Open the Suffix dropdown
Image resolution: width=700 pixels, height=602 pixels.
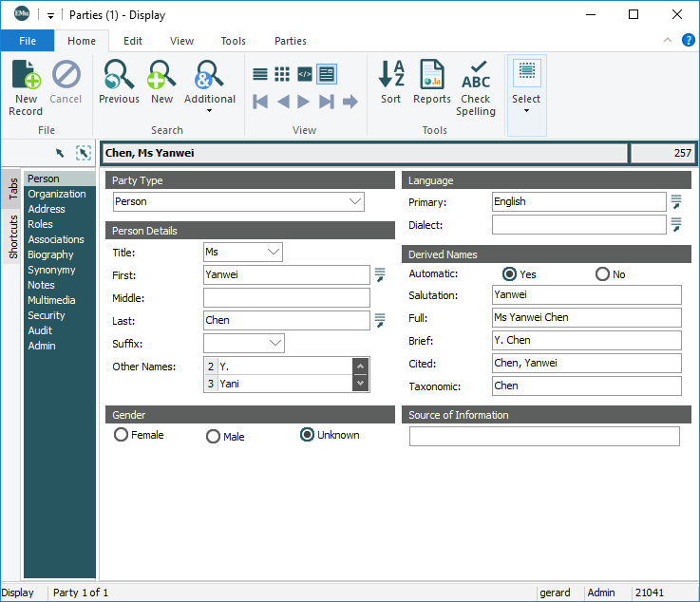[x=275, y=343]
